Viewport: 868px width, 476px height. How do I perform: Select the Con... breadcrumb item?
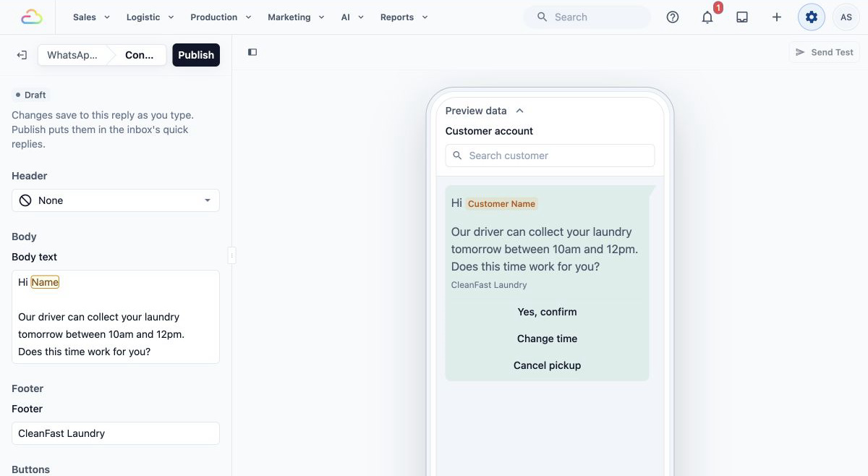(139, 55)
